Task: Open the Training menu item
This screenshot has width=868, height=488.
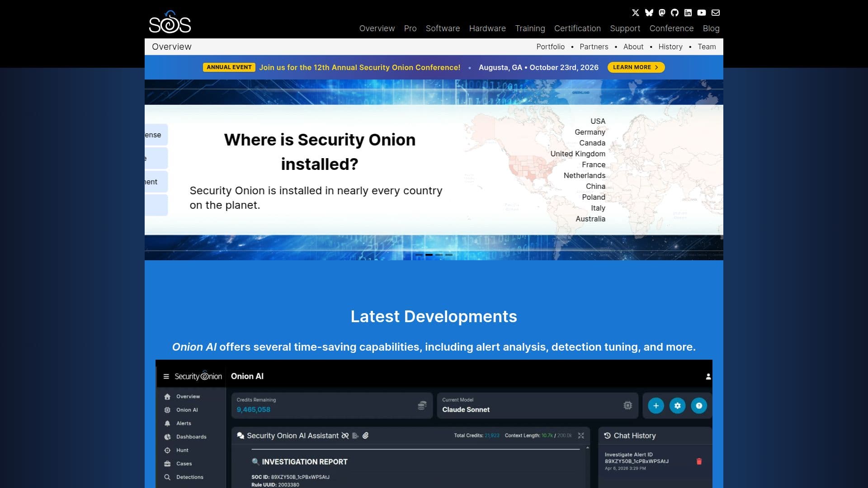Action: tap(530, 28)
